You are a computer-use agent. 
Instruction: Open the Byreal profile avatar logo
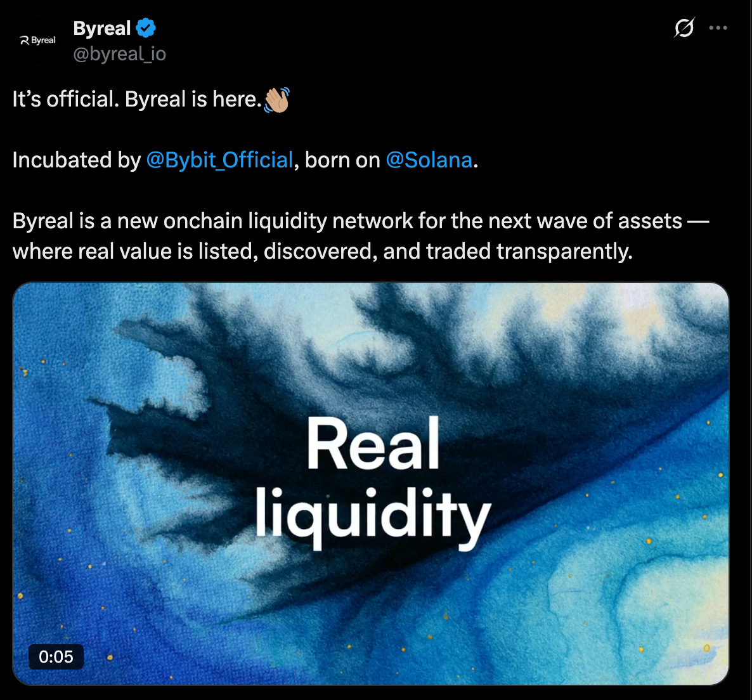(37, 41)
